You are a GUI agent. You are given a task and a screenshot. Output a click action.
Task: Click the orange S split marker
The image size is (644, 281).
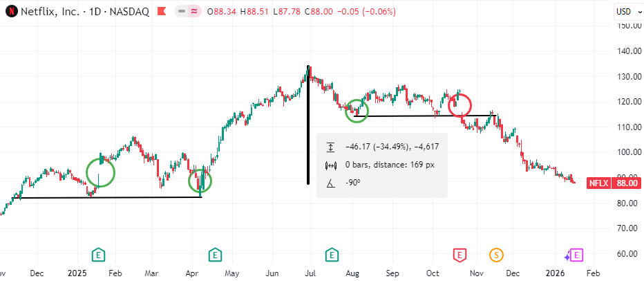pyautogui.click(x=496, y=255)
